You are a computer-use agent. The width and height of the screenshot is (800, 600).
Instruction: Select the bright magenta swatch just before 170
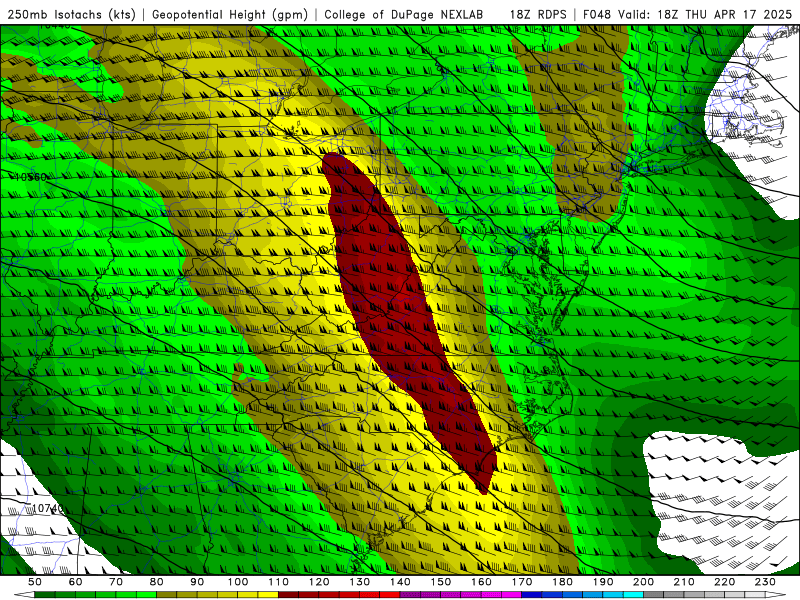[512, 595]
